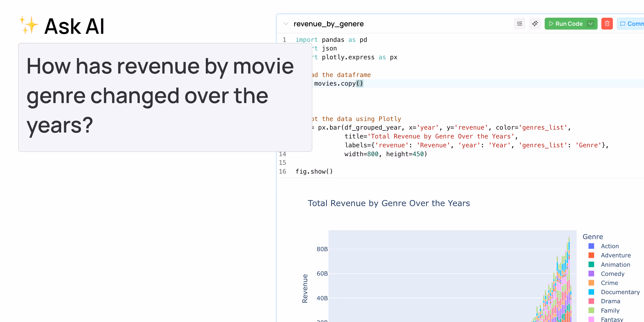Open the Run Code dropdown arrow
The height and width of the screenshot is (322, 644).
point(591,24)
